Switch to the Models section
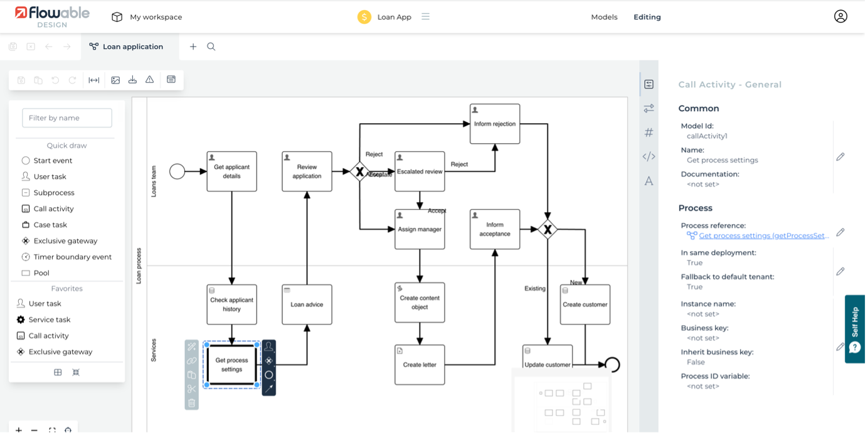The height and width of the screenshot is (435, 868). coord(604,17)
